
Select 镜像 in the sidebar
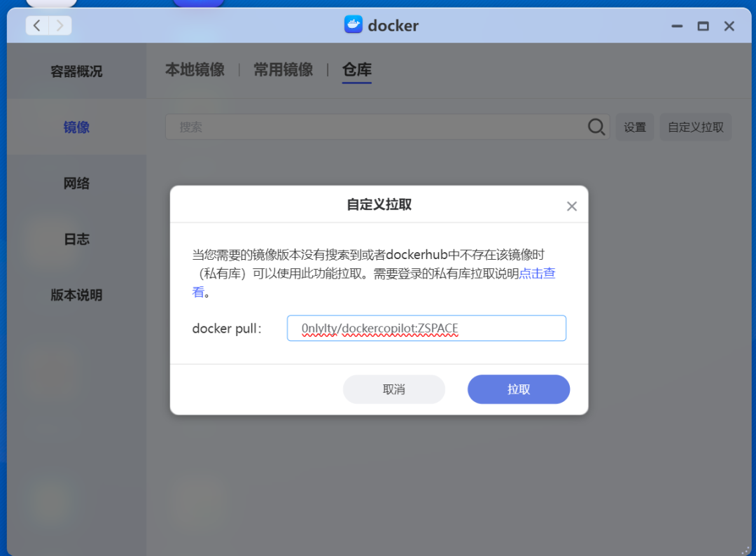(x=76, y=127)
